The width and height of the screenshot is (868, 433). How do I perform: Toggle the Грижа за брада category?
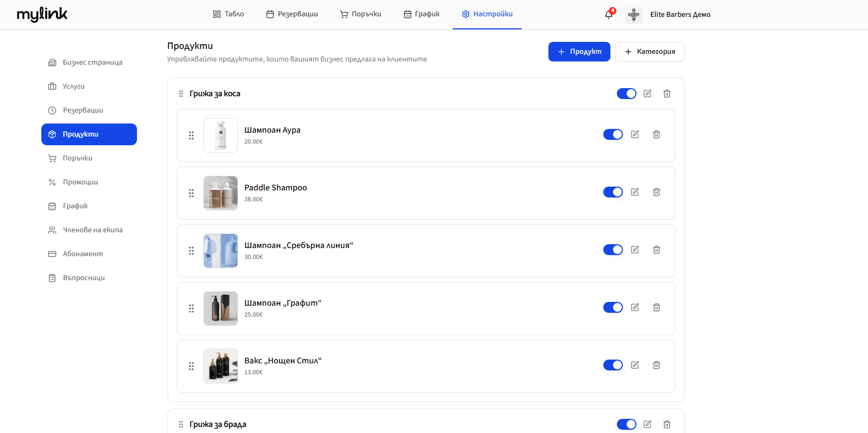point(626,424)
